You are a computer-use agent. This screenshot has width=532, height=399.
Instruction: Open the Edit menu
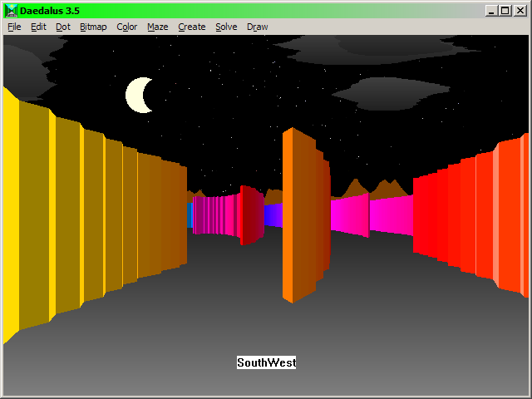pos(38,27)
